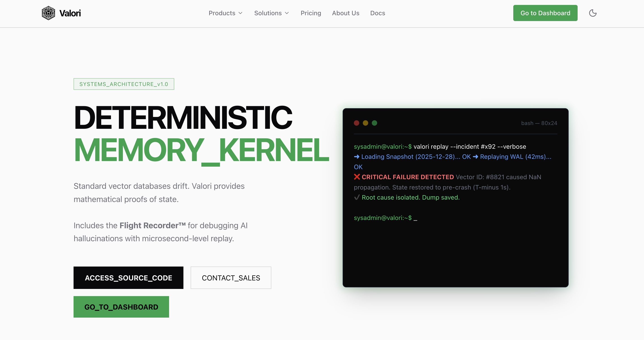
Task: Toggle dark mode with moon icon
Action: coord(592,13)
